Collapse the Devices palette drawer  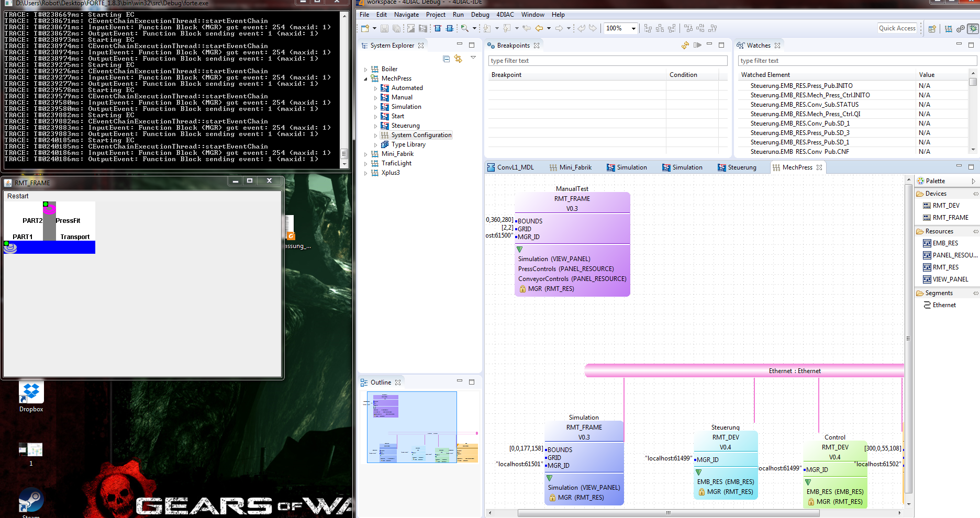pos(976,194)
